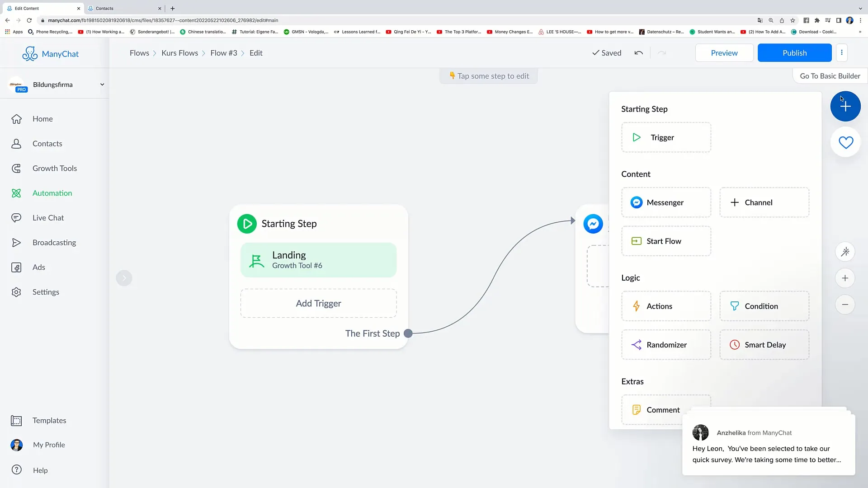Click My Profile avatar
868x488 pixels.
point(17,445)
